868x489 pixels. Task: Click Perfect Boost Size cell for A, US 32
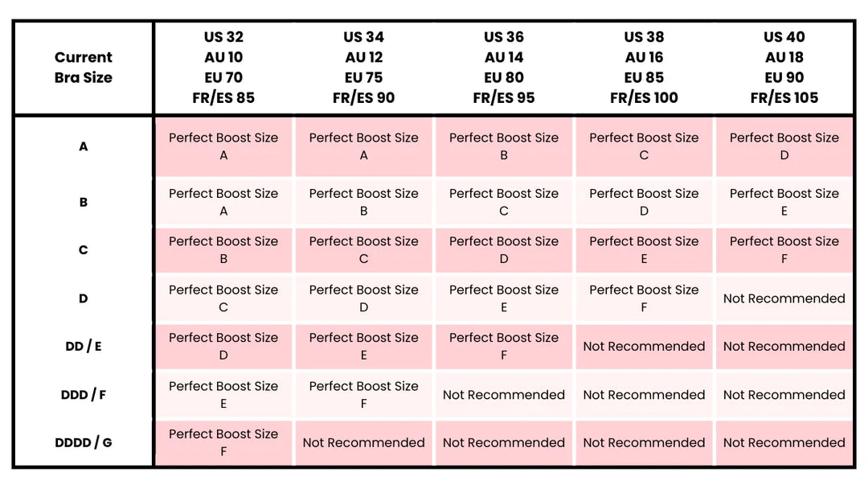coord(223,146)
